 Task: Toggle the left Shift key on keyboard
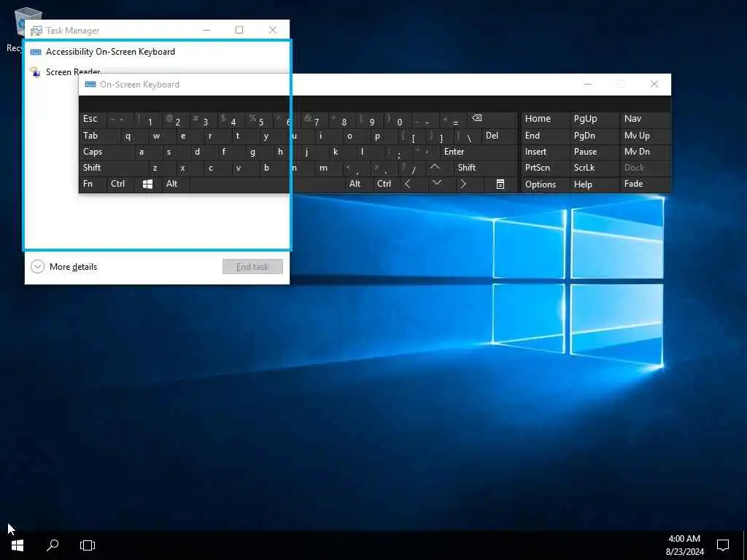point(113,168)
